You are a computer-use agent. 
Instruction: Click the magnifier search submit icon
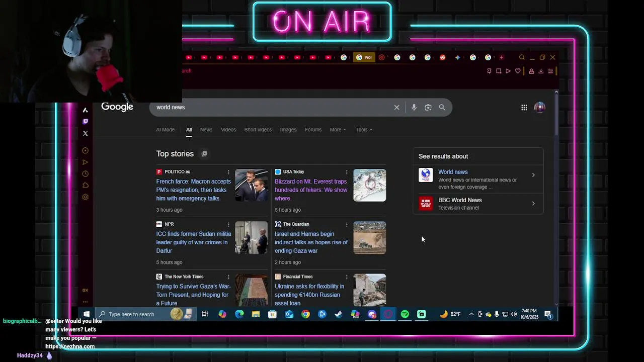coord(442,107)
